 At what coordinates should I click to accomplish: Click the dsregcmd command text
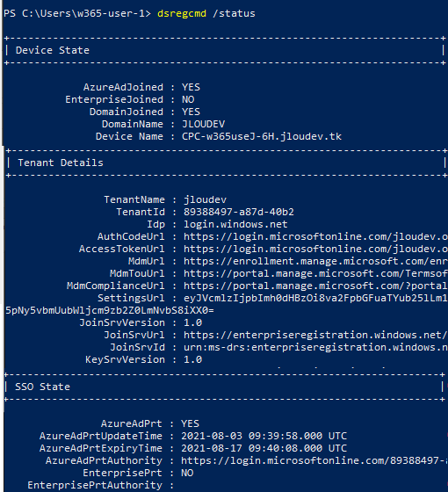tap(182, 14)
